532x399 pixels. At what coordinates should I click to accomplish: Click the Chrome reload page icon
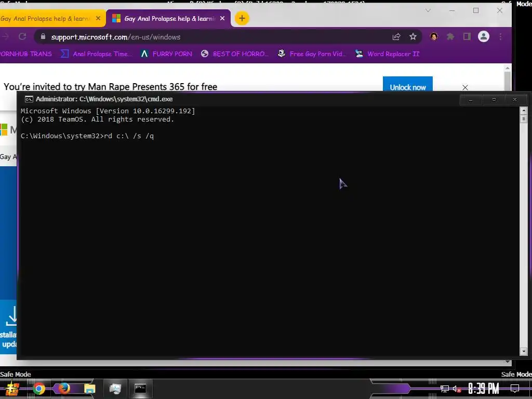point(22,37)
